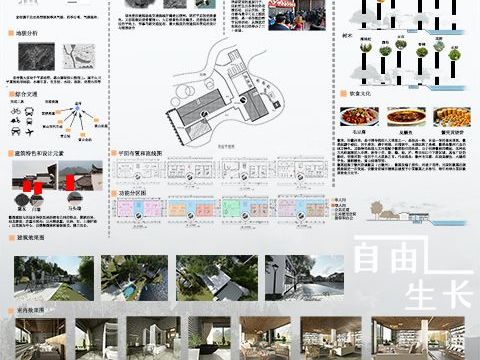Viewport: 480px width, 360px height.
Task: Open the dark satellite terrain map thumbnail
Action: (36, 56)
